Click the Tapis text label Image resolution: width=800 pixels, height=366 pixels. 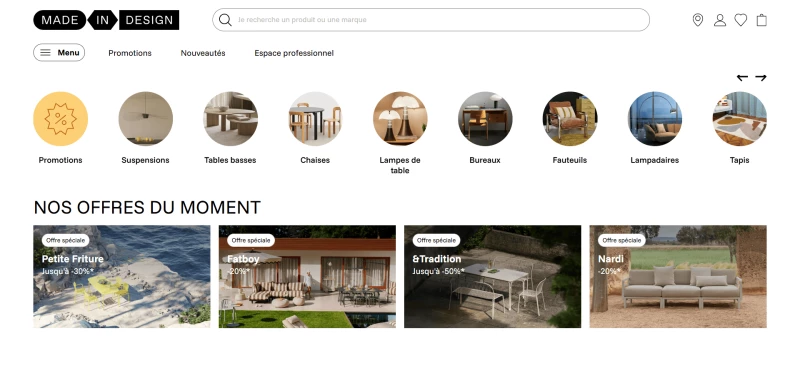[x=739, y=160]
